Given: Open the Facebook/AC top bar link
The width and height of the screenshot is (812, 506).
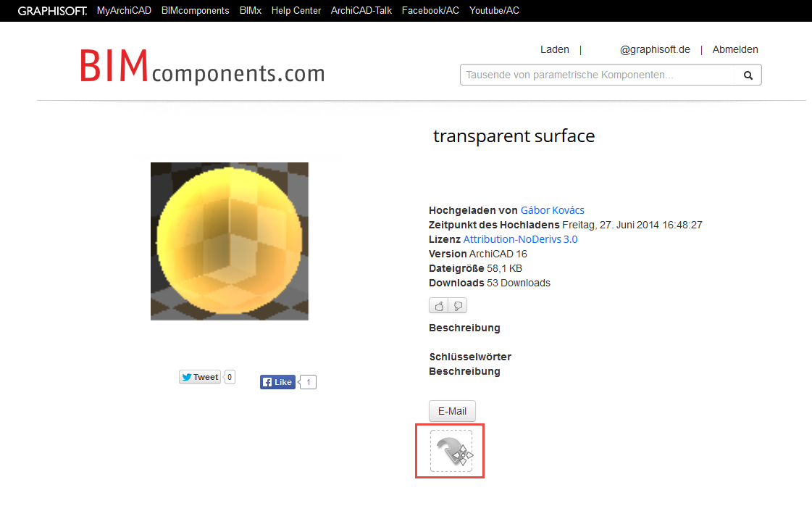Looking at the screenshot, I should [430, 10].
